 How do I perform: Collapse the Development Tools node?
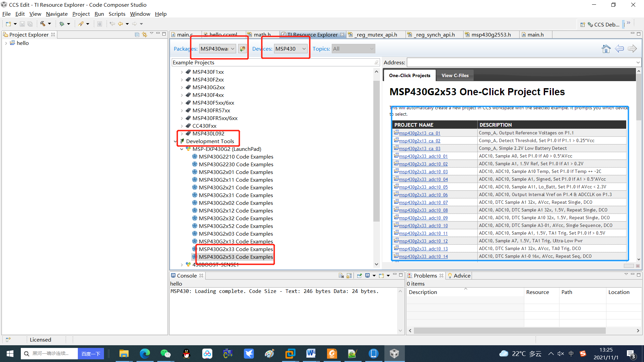click(175, 141)
